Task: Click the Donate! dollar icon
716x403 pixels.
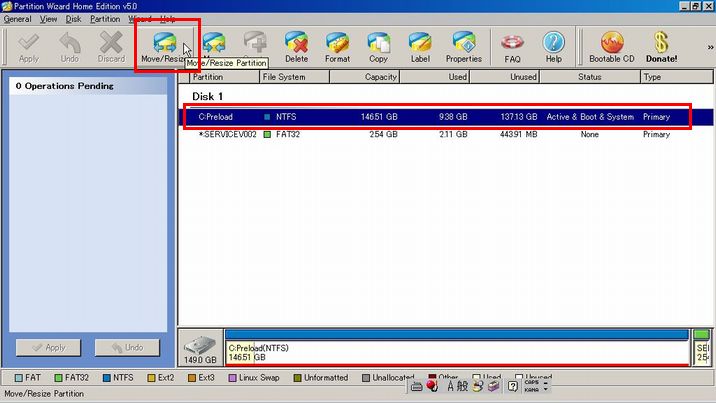Action: pyautogui.click(x=661, y=47)
